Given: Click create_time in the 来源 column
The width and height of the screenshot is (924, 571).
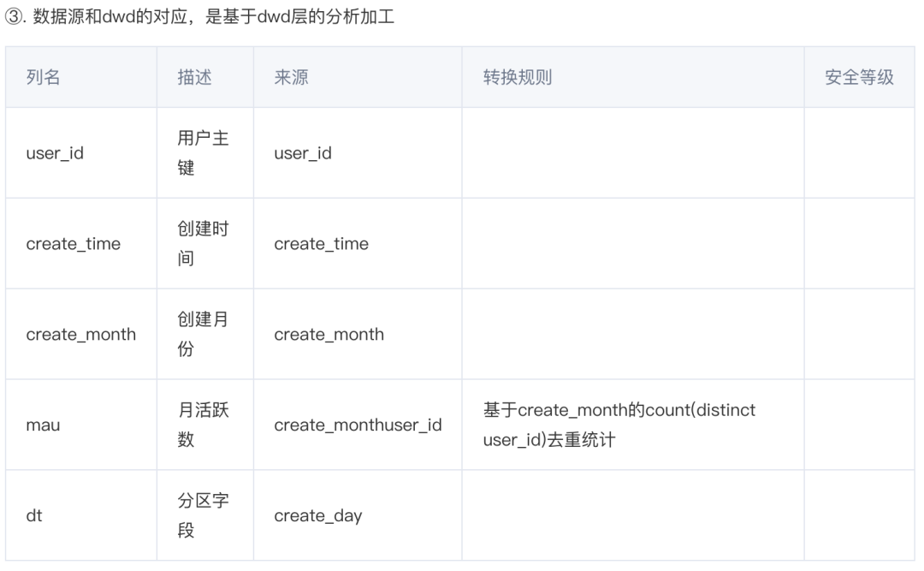Looking at the screenshot, I should (322, 244).
